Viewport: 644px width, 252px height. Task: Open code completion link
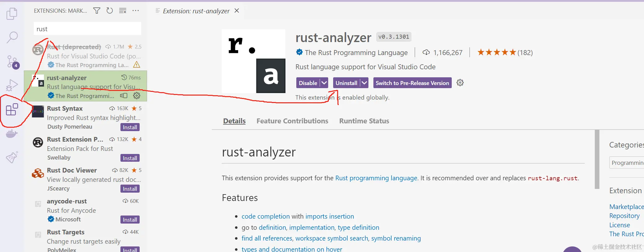tap(266, 216)
